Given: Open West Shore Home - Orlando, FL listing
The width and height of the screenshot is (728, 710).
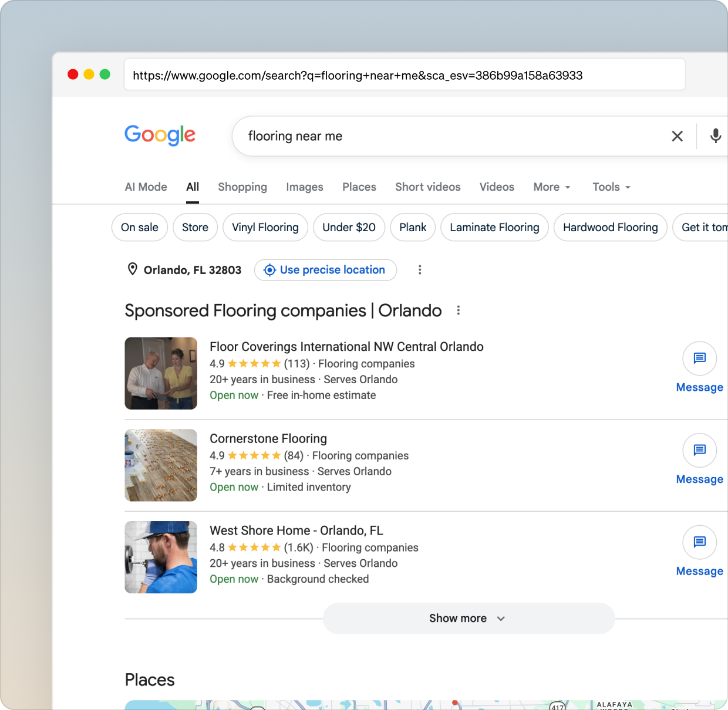Looking at the screenshot, I should tap(296, 530).
